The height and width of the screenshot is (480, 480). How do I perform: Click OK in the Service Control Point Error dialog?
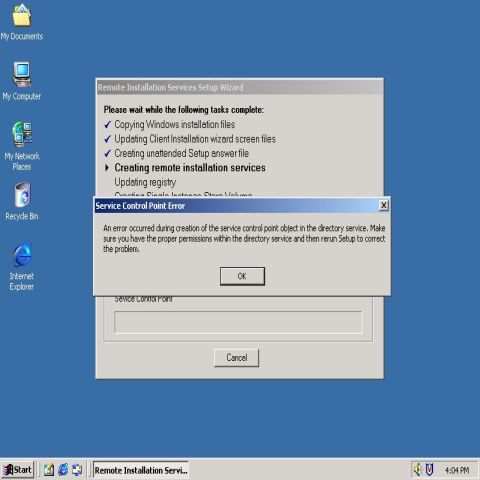[242, 276]
